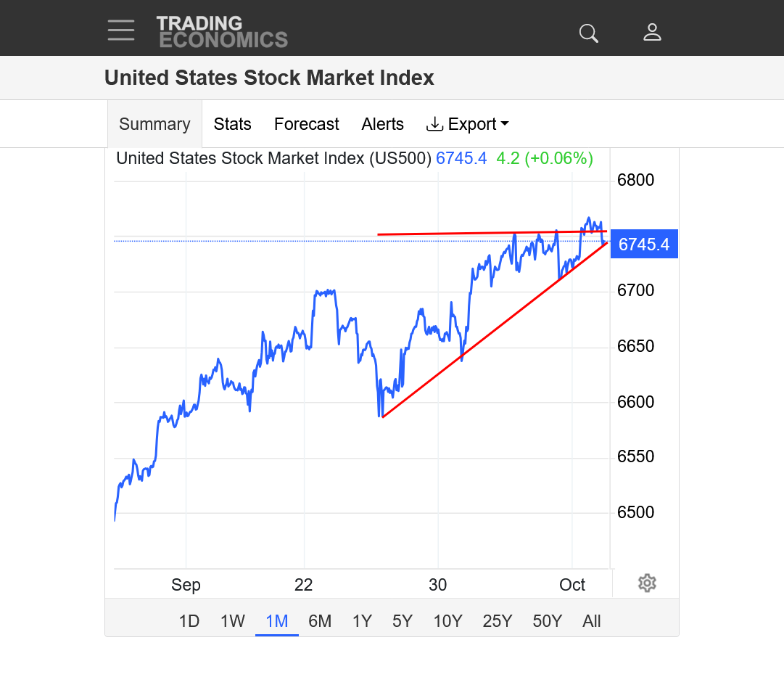Screen dimensions: 784x677
Task: Switch chart to 6M range
Action: pos(320,621)
